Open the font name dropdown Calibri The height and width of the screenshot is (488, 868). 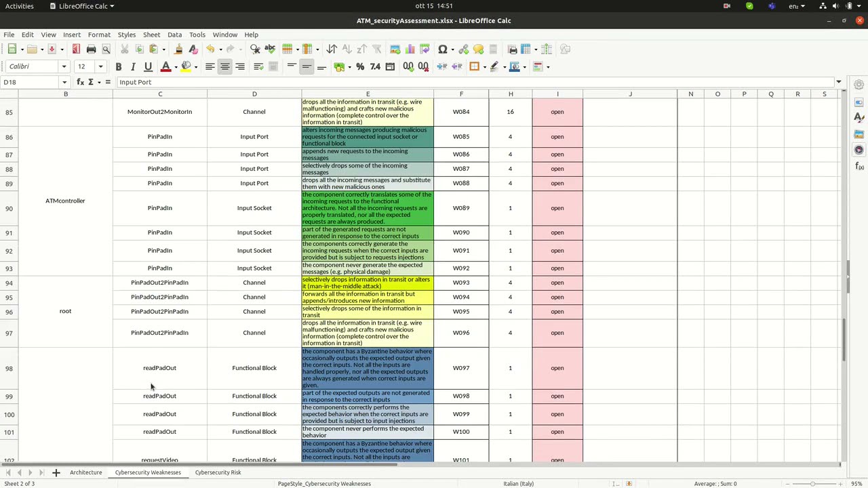64,66
